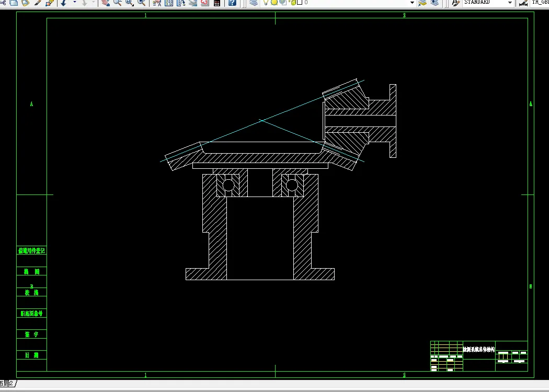
Task: Open the Zoom Window flyout tool
Action: coord(129,3)
